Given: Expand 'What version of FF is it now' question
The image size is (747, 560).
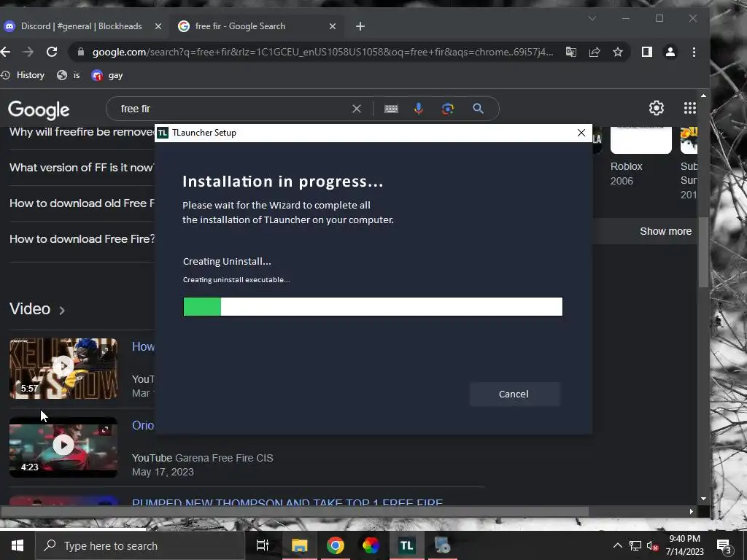Looking at the screenshot, I should click(x=82, y=168).
